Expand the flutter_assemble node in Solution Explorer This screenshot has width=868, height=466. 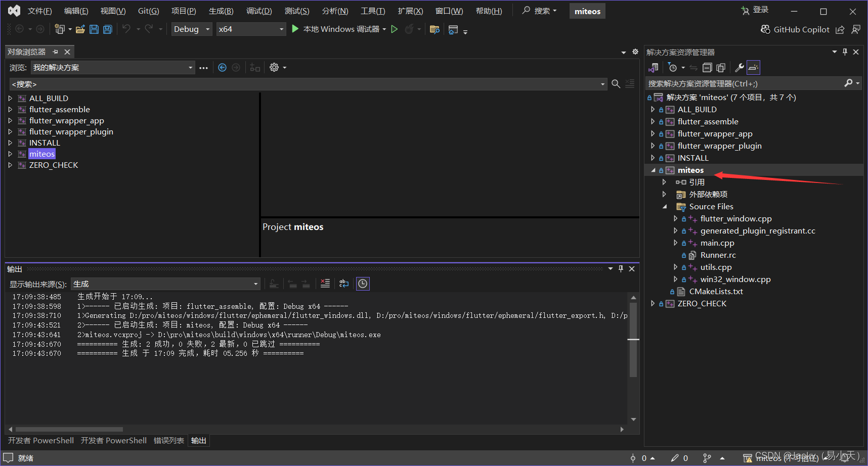click(x=653, y=121)
